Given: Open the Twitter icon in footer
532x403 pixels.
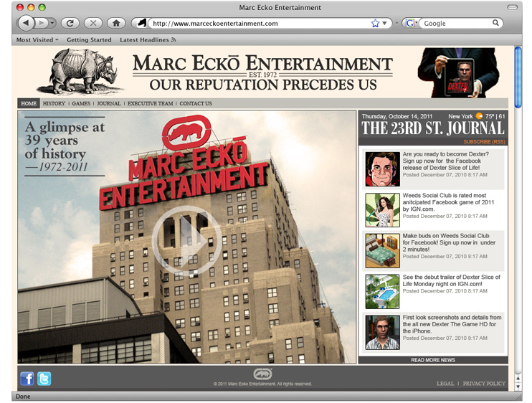Looking at the screenshot, I should [x=44, y=379].
